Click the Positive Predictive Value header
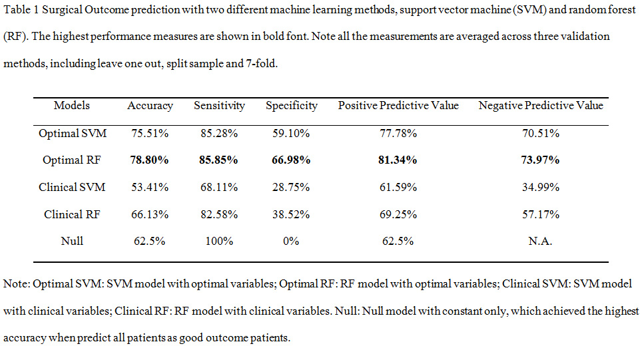The height and width of the screenshot is (348, 644). coord(398,105)
